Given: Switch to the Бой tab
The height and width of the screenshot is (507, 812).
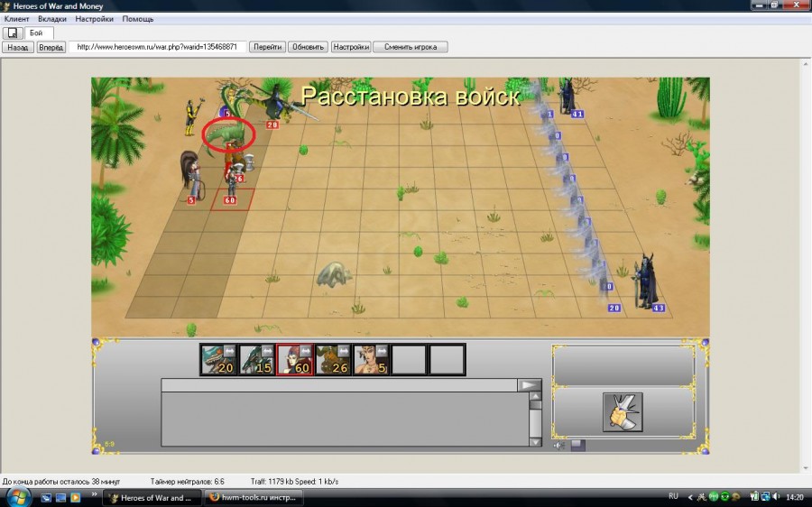Looking at the screenshot, I should tap(38, 33).
